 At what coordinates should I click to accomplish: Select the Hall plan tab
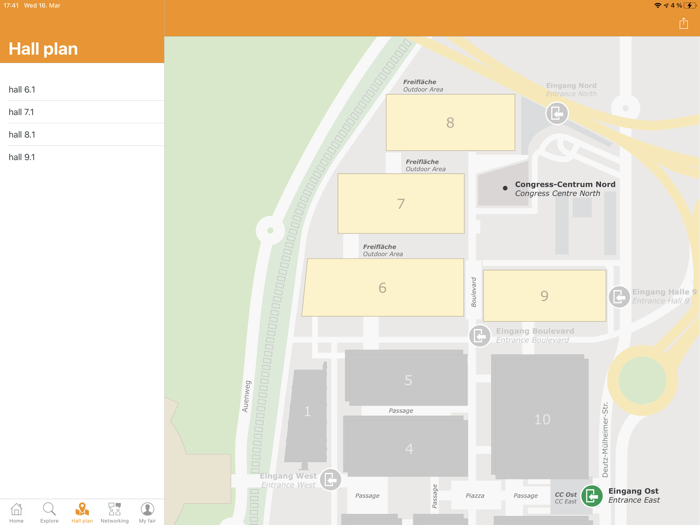click(x=82, y=512)
